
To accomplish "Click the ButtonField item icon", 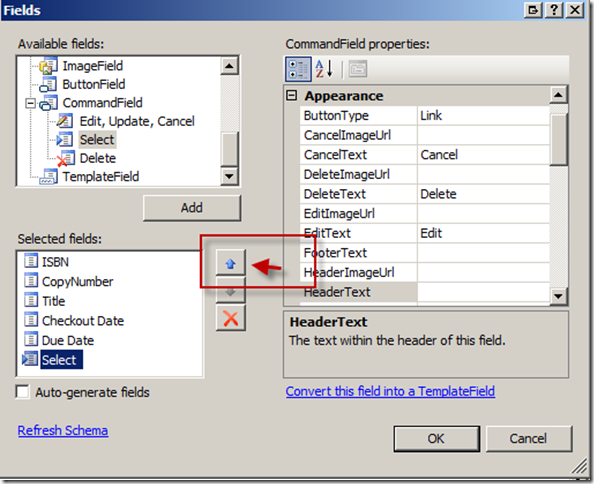I will pyautogui.click(x=49, y=84).
